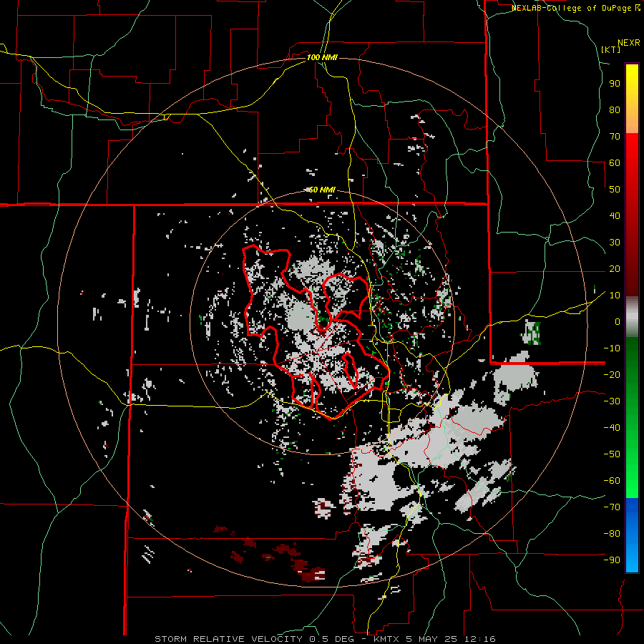Click the 60 value on velocity scale

[x=615, y=163]
